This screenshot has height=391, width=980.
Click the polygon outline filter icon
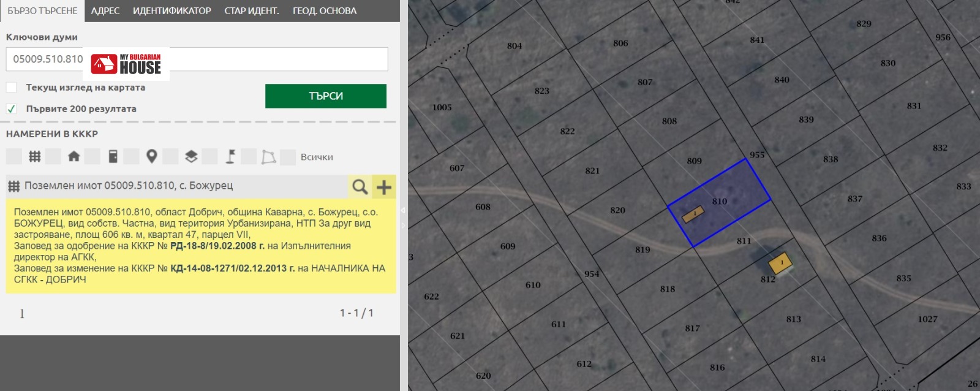pyautogui.click(x=268, y=157)
